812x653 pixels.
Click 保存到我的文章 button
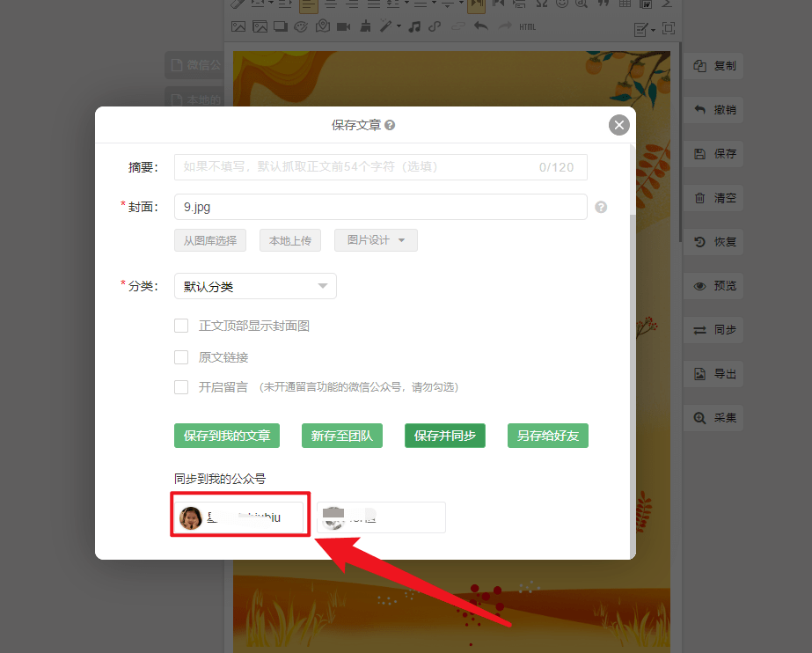coord(227,436)
